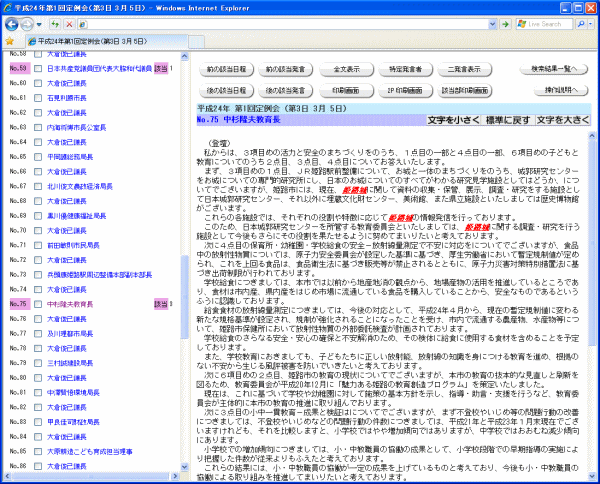Tick the checkbox for No.81
Screen dimensions: 600x484
[38, 393]
